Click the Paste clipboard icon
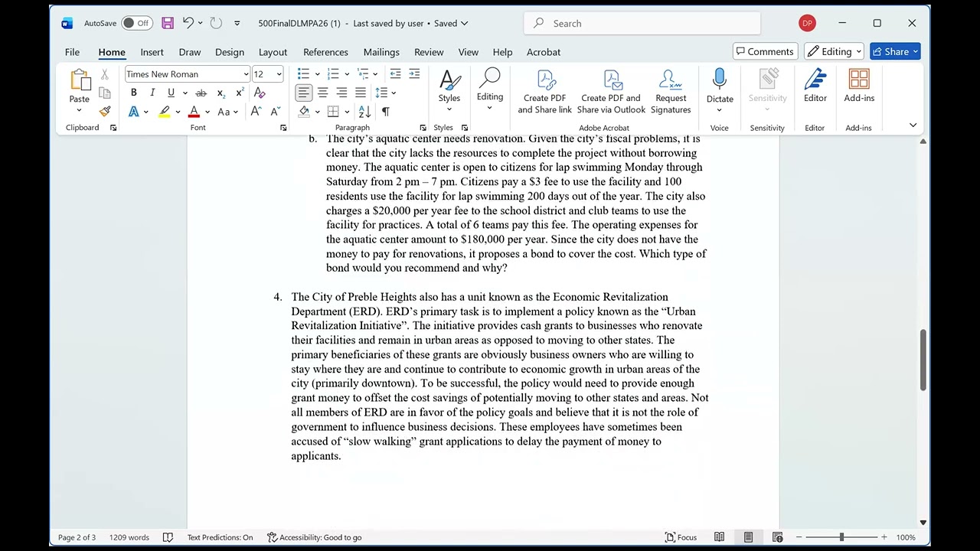980x551 pixels. pos(80,80)
